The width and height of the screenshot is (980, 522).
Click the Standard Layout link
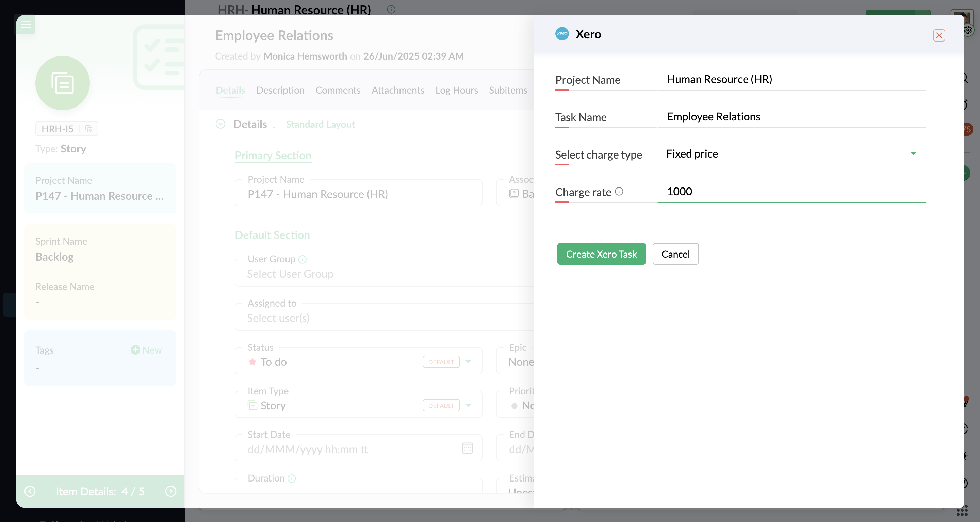click(x=320, y=125)
